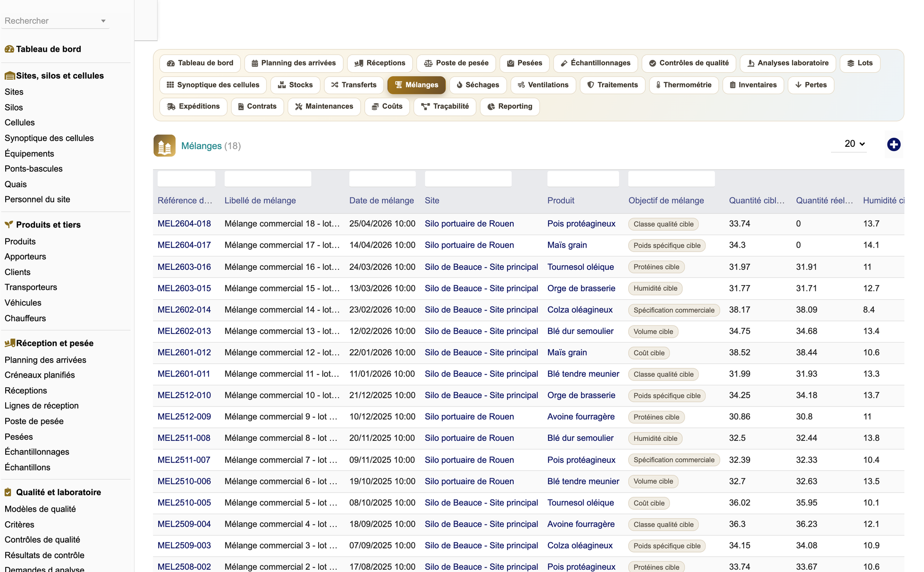Click the Qualité et laboratoire clipboard icon

point(8,492)
